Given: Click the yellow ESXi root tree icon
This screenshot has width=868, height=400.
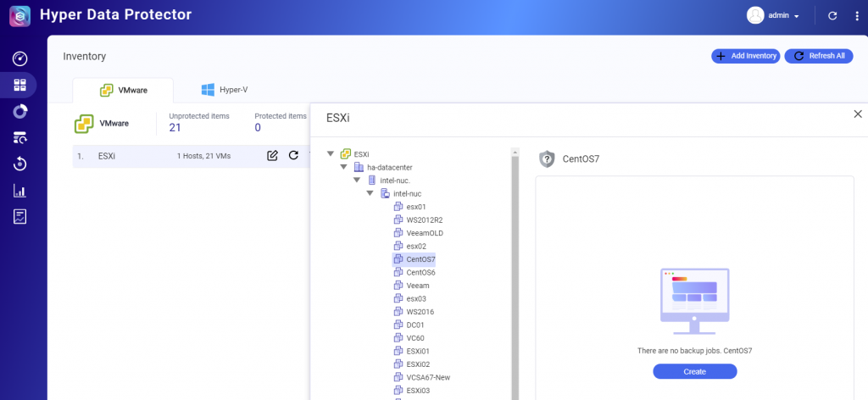Looking at the screenshot, I should click(346, 153).
